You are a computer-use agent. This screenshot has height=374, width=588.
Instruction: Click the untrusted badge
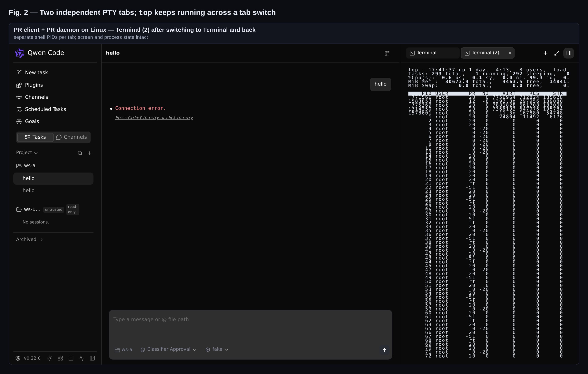tap(54, 210)
